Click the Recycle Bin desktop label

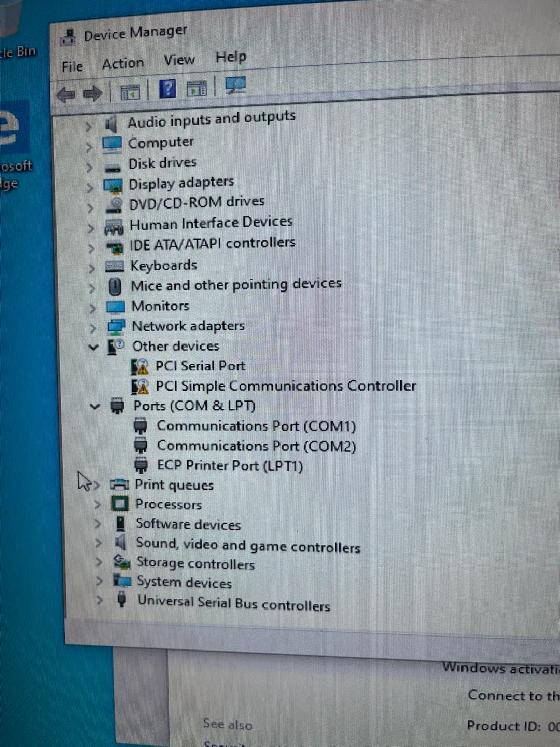(x=18, y=52)
